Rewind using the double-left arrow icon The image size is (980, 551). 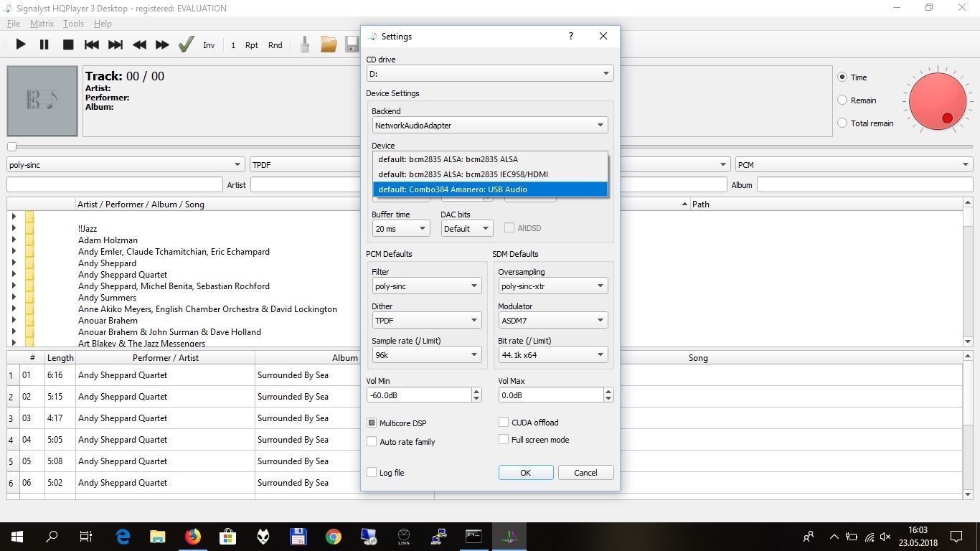(x=139, y=44)
